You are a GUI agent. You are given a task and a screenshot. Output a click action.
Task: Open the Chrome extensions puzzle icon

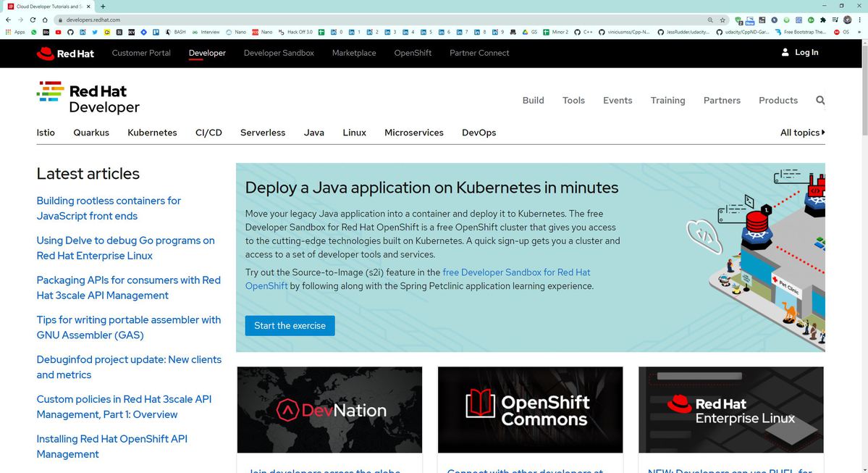point(822,20)
